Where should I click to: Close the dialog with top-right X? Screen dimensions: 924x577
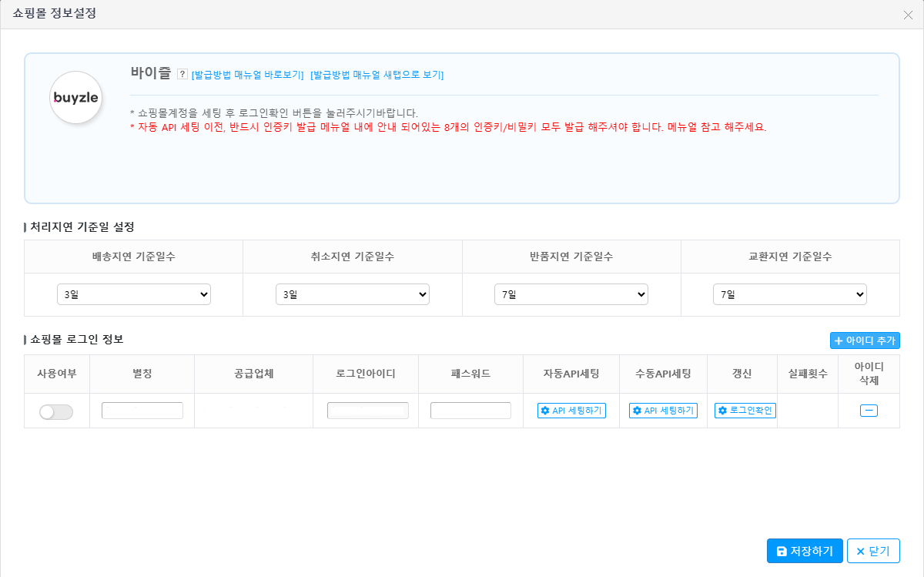coord(908,15)
